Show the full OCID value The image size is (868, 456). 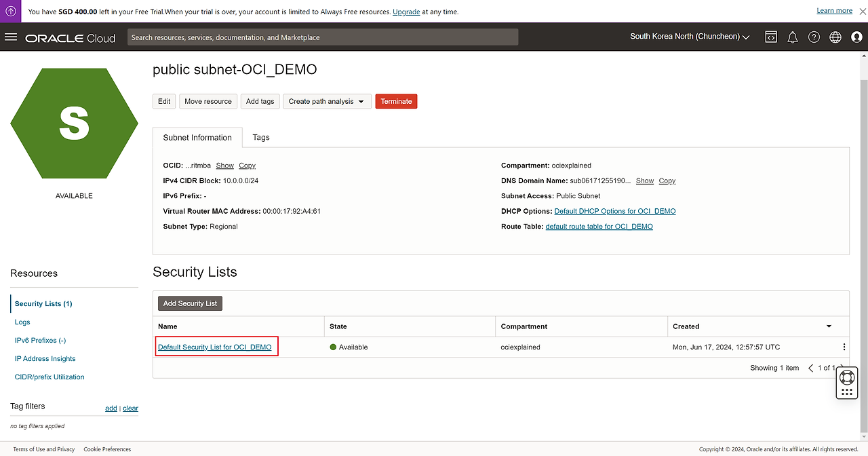(224, 166)
